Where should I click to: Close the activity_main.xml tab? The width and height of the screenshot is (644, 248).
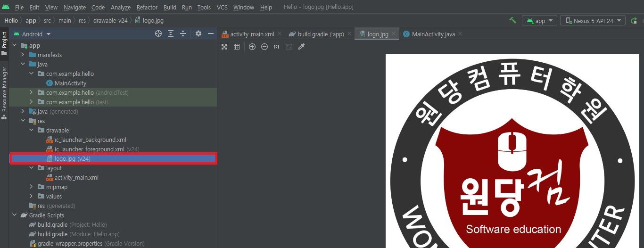click(x=280, y=33)
